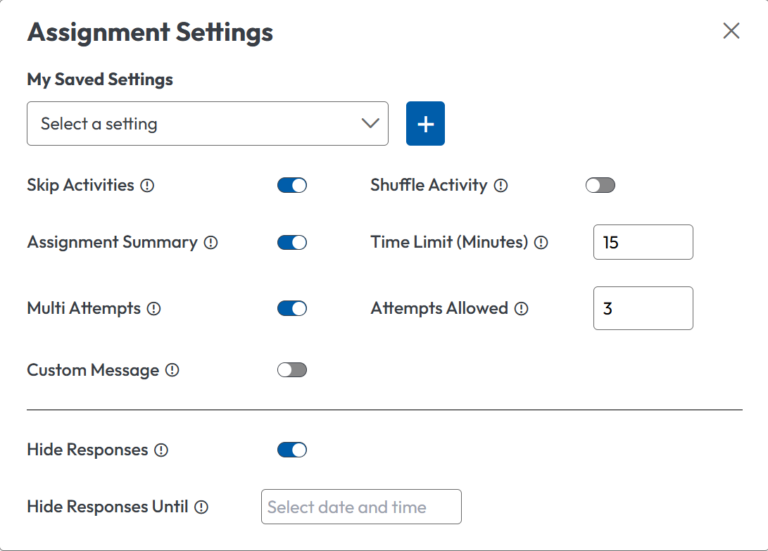Click info icon beside Shuffle Activity

501,185
